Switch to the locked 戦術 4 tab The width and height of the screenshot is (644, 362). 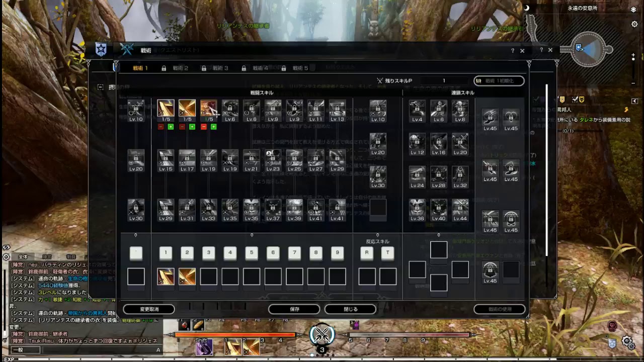pyautogui.click(x=260, y=68)
